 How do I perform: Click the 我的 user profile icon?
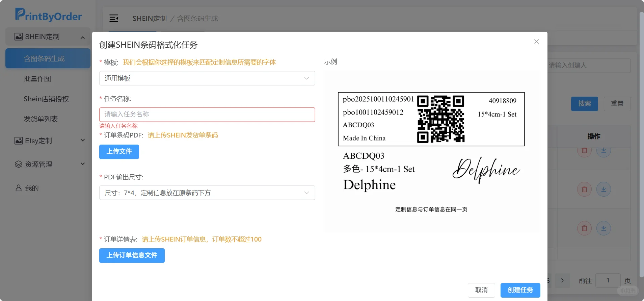pyautogui.click(x=19, y=188)
